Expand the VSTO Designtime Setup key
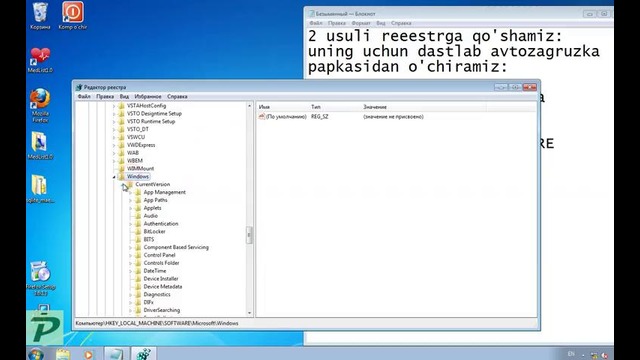Image resolution: width=640 pixels, height=360 pixels. [x=114, y=114]
